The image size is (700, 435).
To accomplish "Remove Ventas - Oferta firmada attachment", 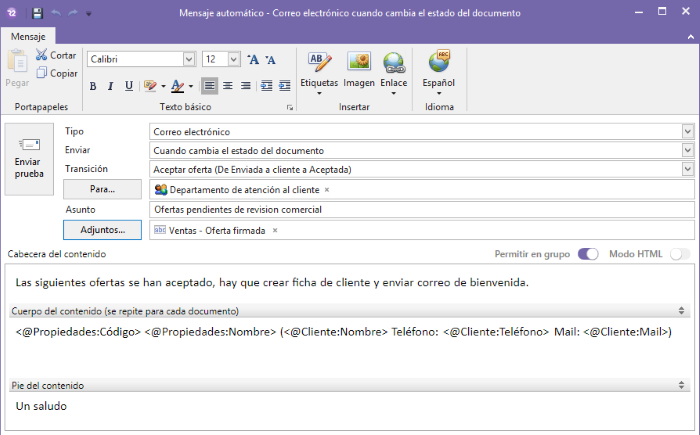I will point(275,230).
